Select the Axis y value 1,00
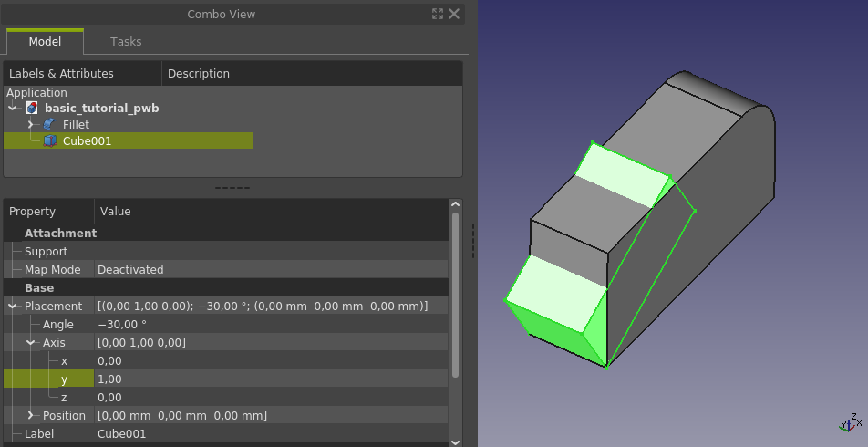The width and height of the screenshot is (868, 447). tap(272, 379)
